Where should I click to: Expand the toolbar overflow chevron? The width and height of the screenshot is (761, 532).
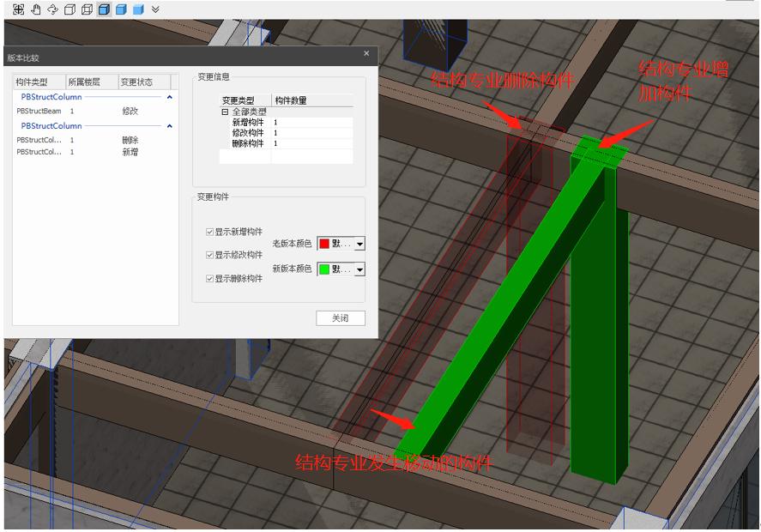[154, 9]
